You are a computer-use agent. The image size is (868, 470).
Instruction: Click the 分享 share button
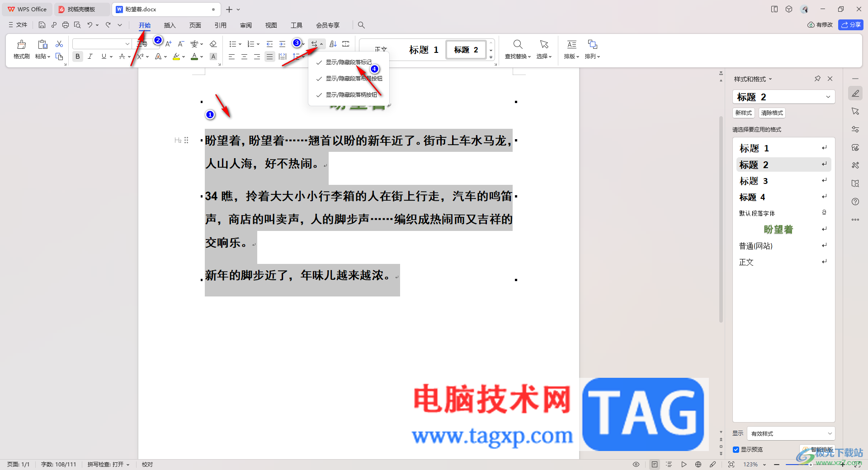click(851, 25)
